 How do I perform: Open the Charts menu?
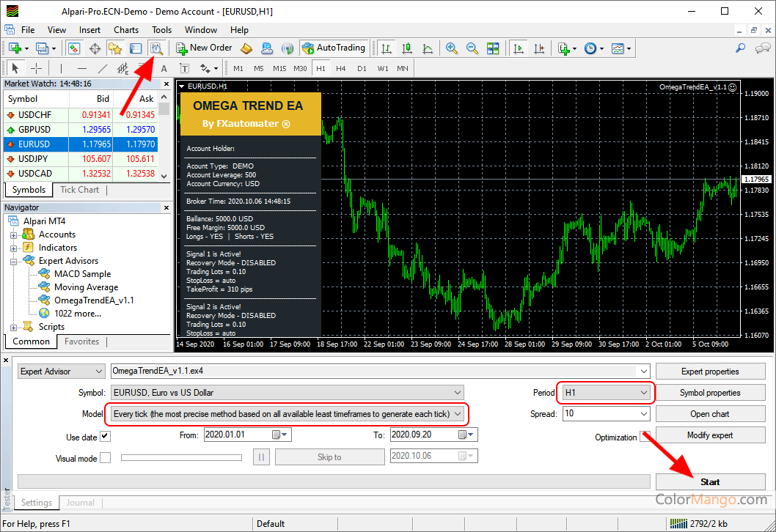pyautogui.click(x=126, y=30)
